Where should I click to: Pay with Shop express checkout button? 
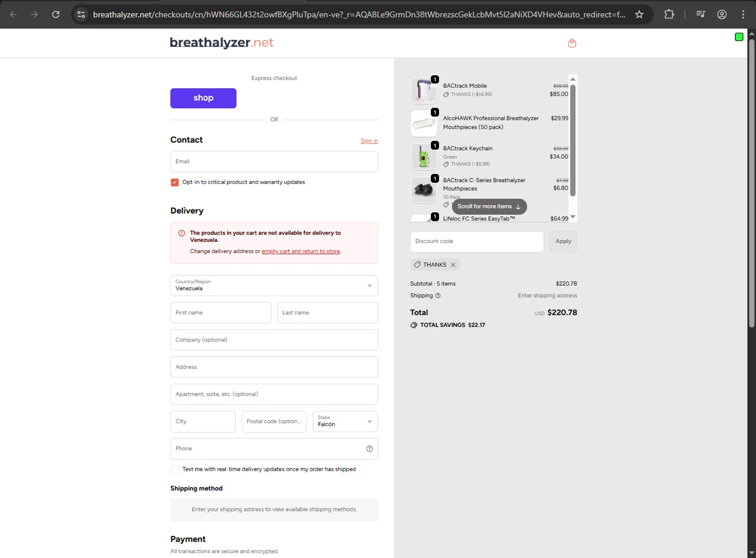[203, 98]
